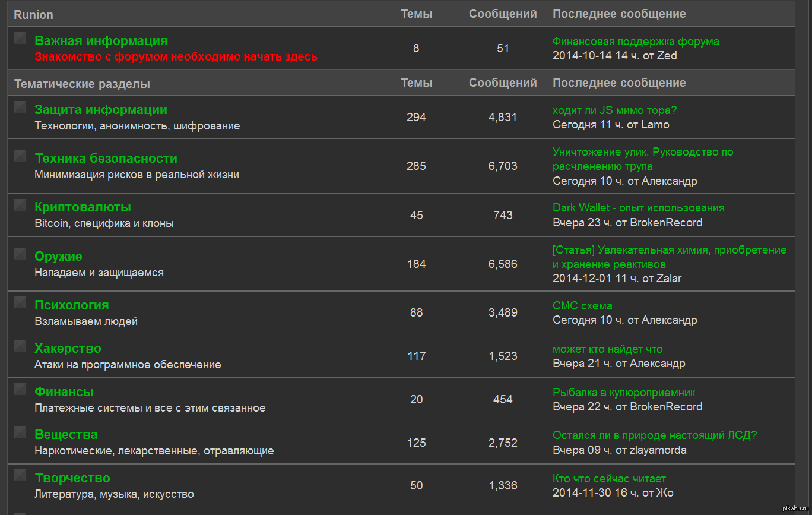Open 'Dark Wallet - опыт использования' thread
812x515 pixels.
[638, 208]
